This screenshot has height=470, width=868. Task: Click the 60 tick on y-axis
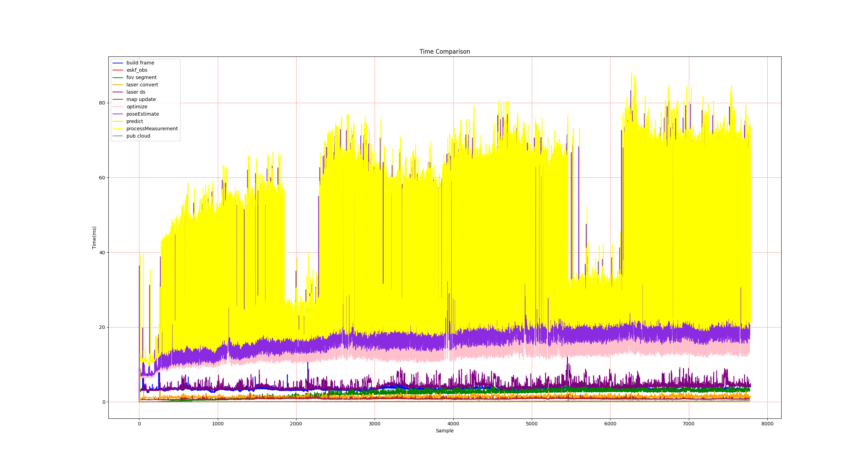pos(102,178)
